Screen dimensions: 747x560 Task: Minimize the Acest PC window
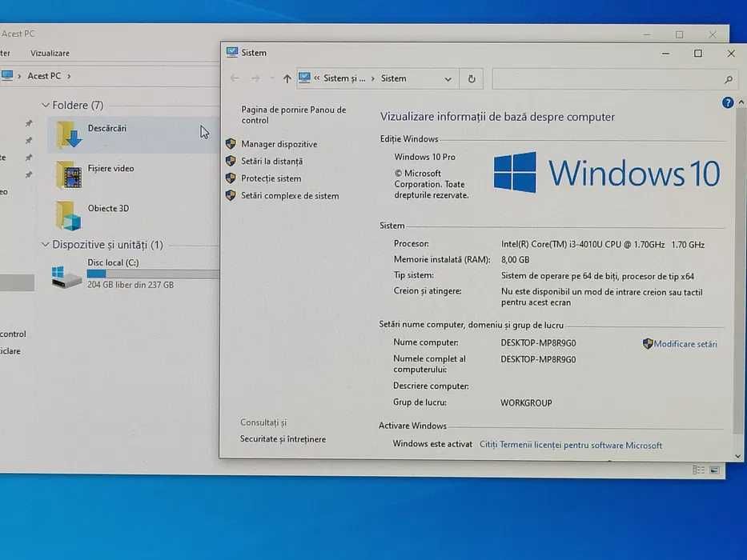(646, 34)
